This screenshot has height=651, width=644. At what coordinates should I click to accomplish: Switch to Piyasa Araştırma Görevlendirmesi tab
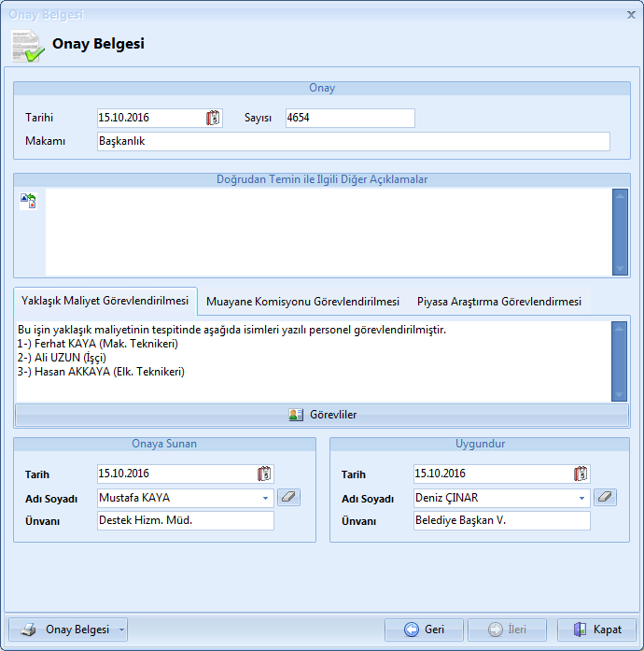498,302
